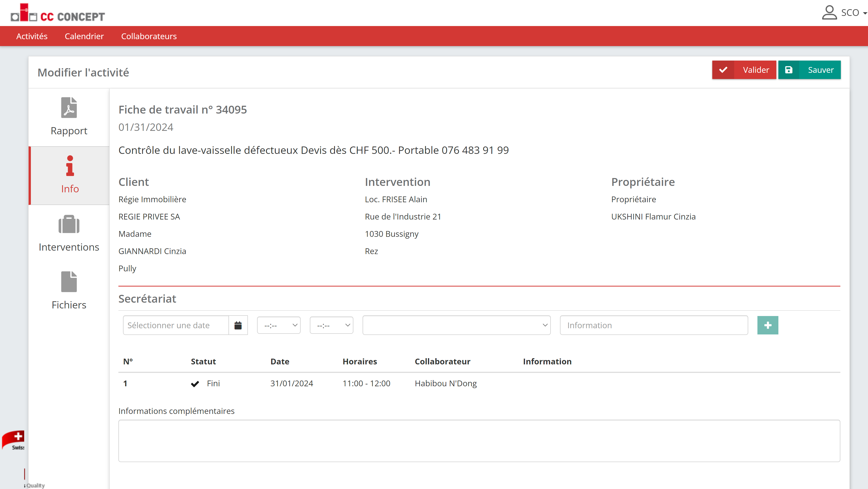Click GIANNARDI Cinzia contact name

tap(152, 251)
